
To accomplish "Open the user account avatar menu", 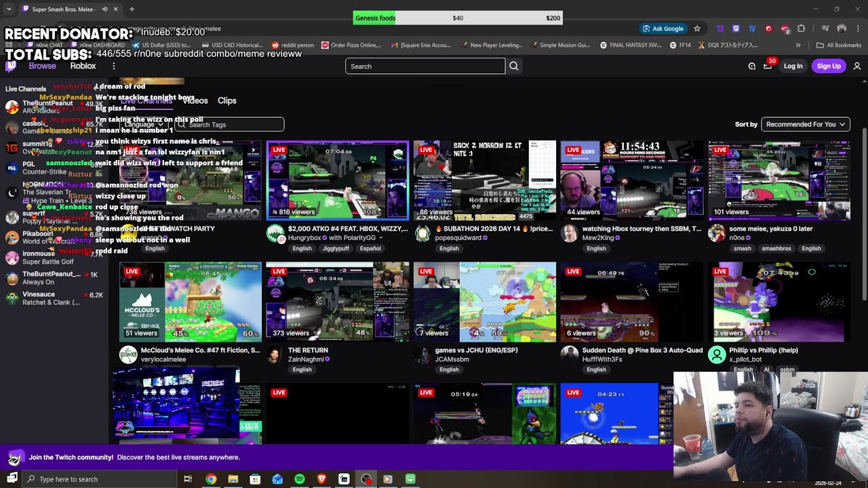I will tap(857, 66).
